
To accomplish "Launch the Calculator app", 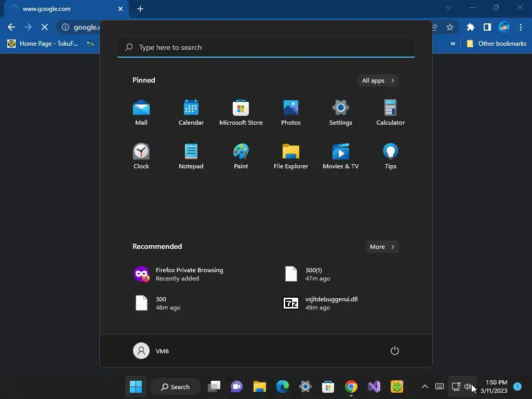I will pos(391,112).
